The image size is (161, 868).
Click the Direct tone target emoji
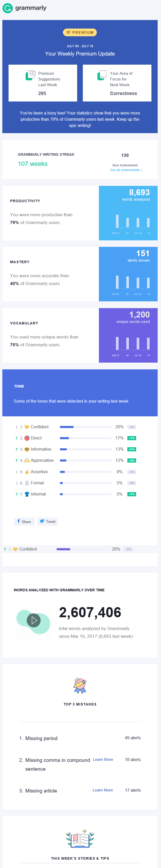coord(27,438)
